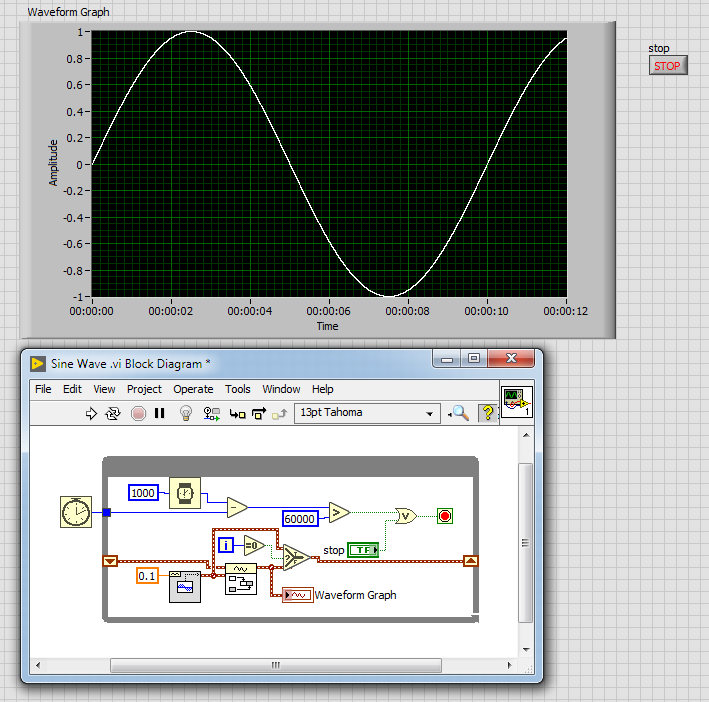Click the Step Out toolbar icon
The height and width of the screenshot is (702, 709).
[x=280, y=414]
